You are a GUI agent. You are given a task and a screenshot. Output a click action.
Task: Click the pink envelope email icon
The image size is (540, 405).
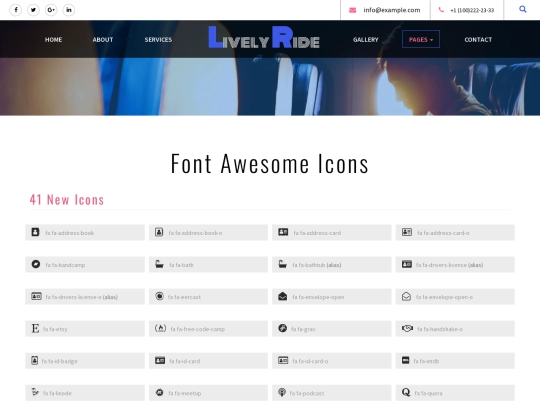pos(352,10)
